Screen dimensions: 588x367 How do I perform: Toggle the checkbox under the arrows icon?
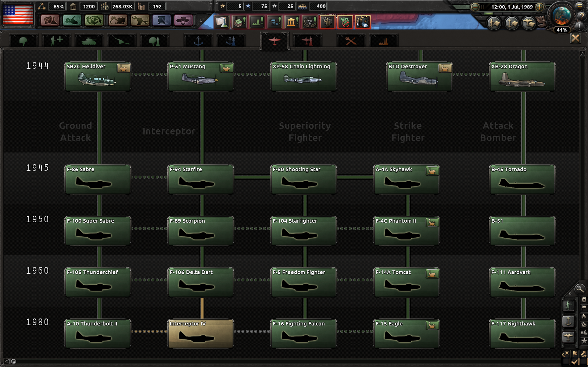[583, 361]
